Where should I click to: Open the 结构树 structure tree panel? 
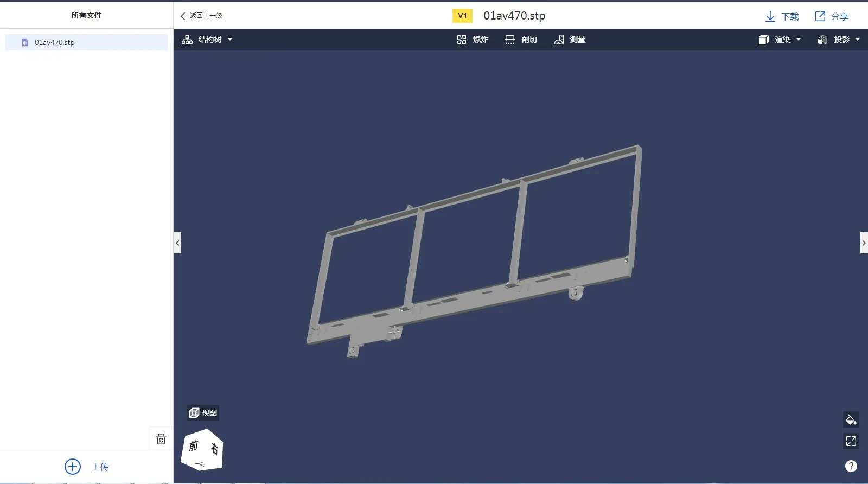tap(207, 40)
